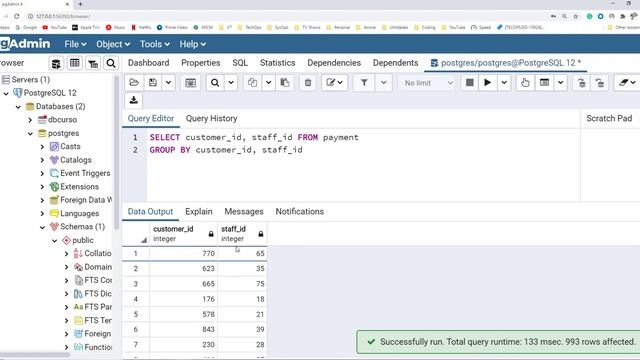Viewport: 640px width, 360px height.
Task: Collapse the Databases (2) node
Action: click(x=18, y=107)
